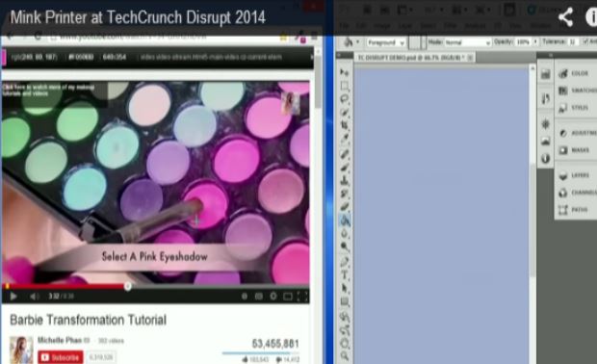Select the Dodge tool
The image size is (597, 364).
[344, 247]
